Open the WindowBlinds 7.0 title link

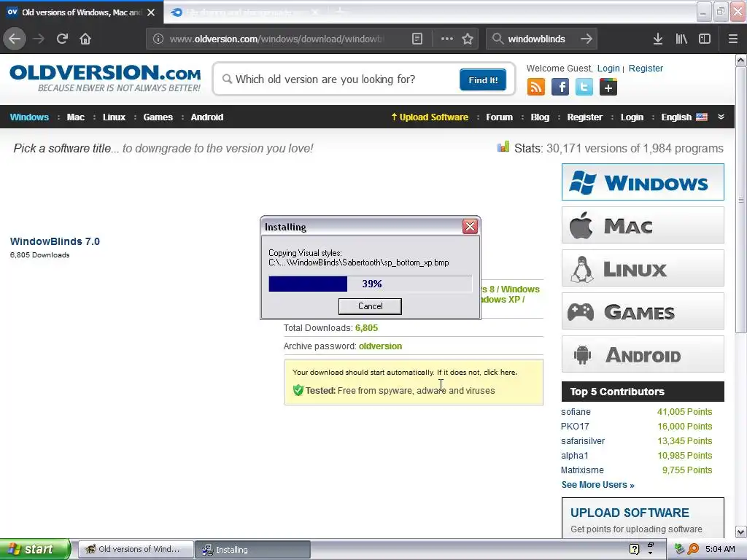pos(55,241)
